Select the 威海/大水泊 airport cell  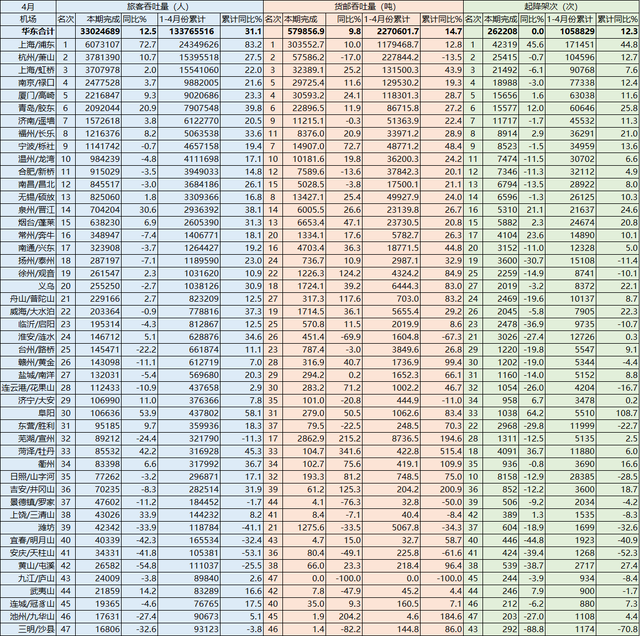coord(28,311)
